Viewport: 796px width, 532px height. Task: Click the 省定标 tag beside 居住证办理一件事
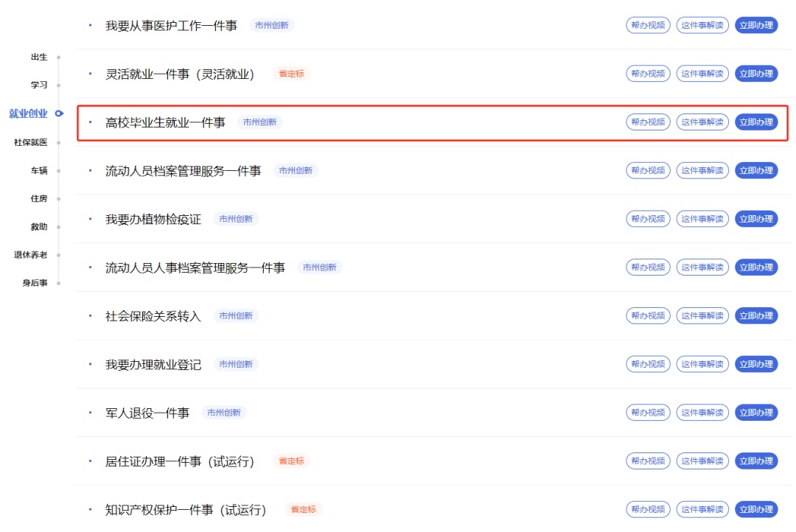click(290, 461)
